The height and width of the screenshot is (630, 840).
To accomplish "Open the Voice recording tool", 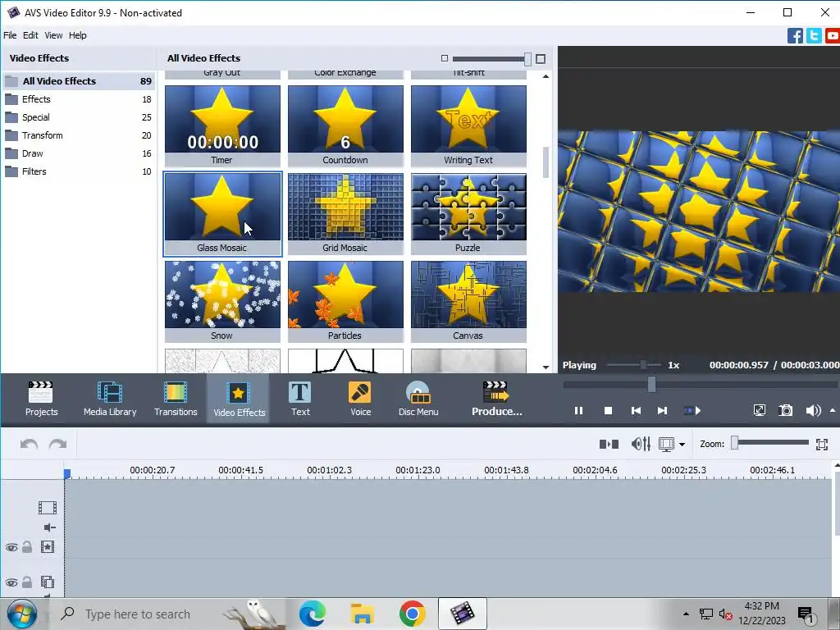I will tap(361, 399).
